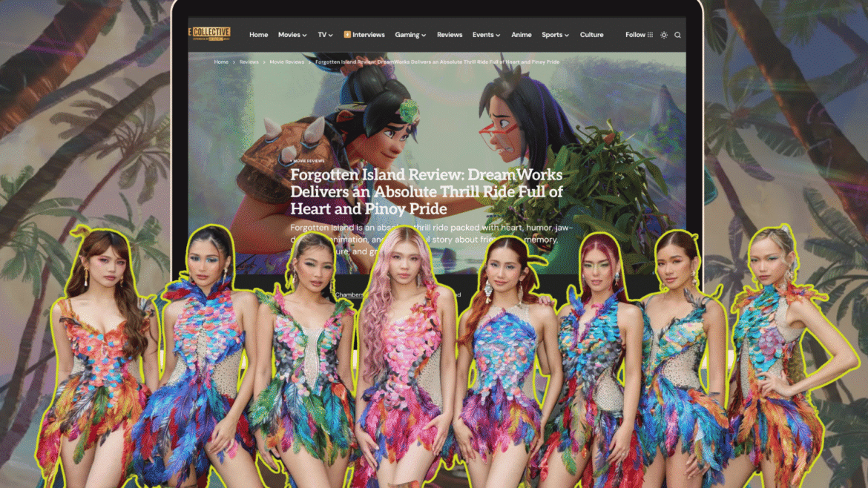Viewport: 868px width, 488px height.
Task: Click the Movie Reviews category tag
Action: (x=308, y=161)
